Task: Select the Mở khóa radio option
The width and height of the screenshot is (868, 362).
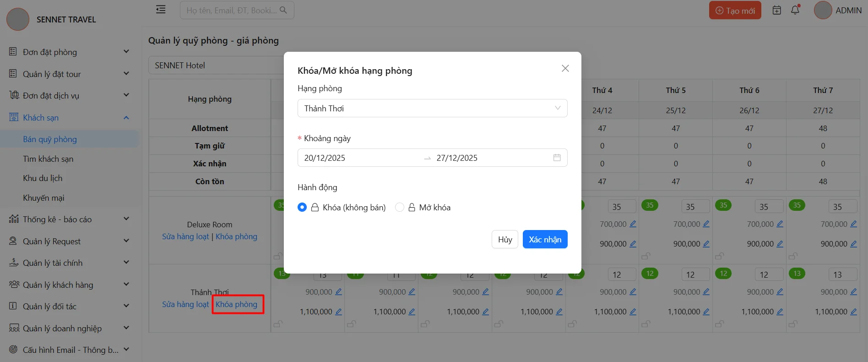Action: [400, 207]
